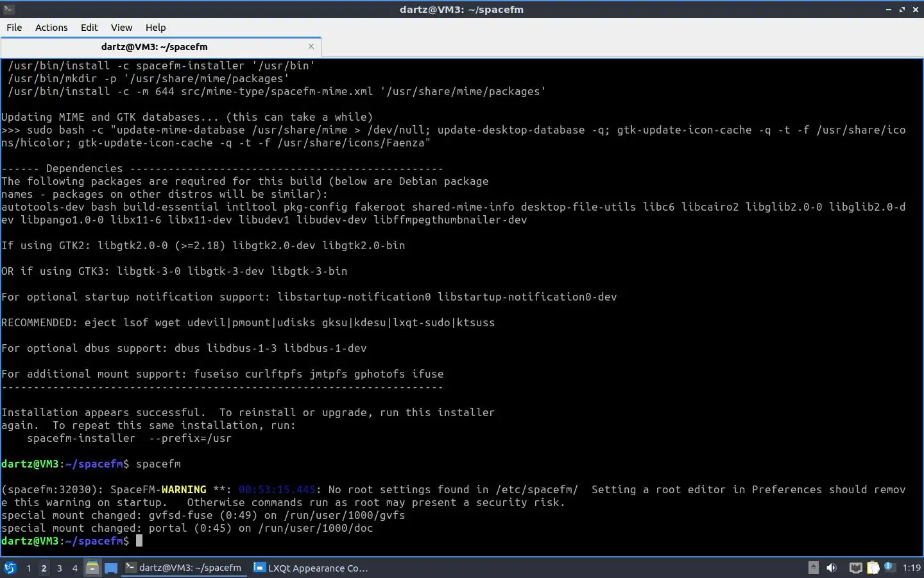Screen dimensions: 924x578
Task: Click the blue timestamp 00:53:15.445
Action: (x=277, y=489)
